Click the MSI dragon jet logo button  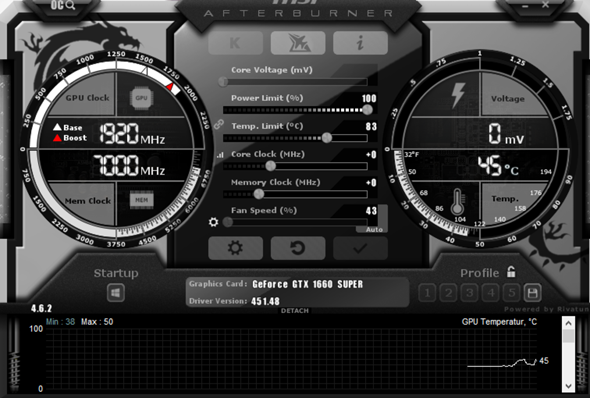click(298, 43)
